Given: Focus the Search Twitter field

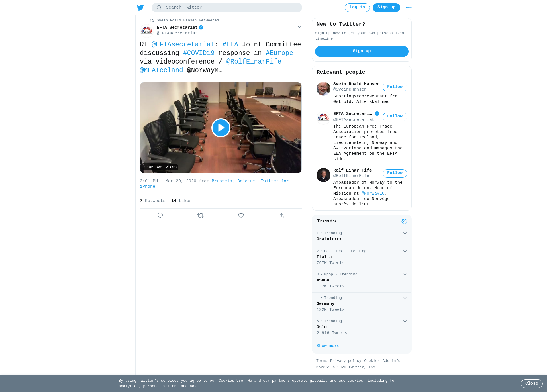Looking at the screenshot, I should [x=227, y=8].
